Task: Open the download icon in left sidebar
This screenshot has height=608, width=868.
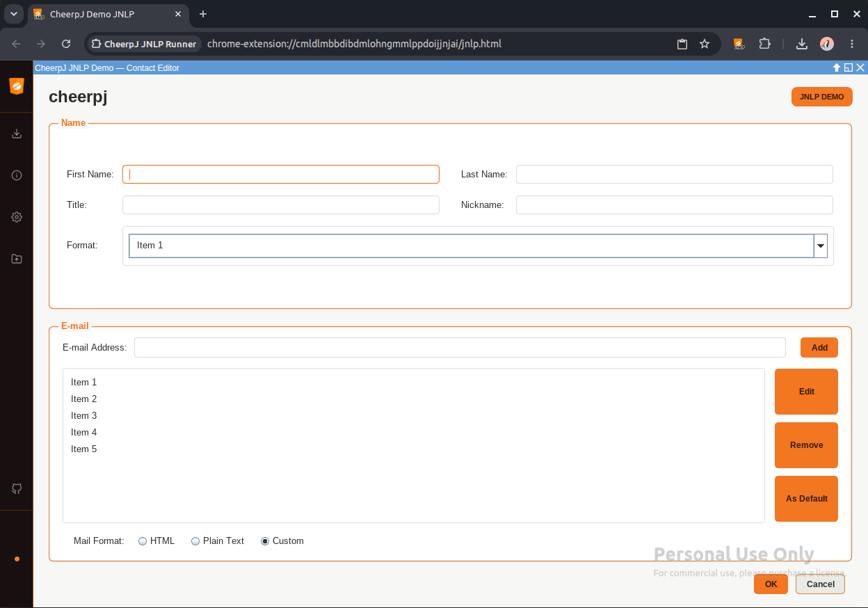Action: [x=17, y=134]
